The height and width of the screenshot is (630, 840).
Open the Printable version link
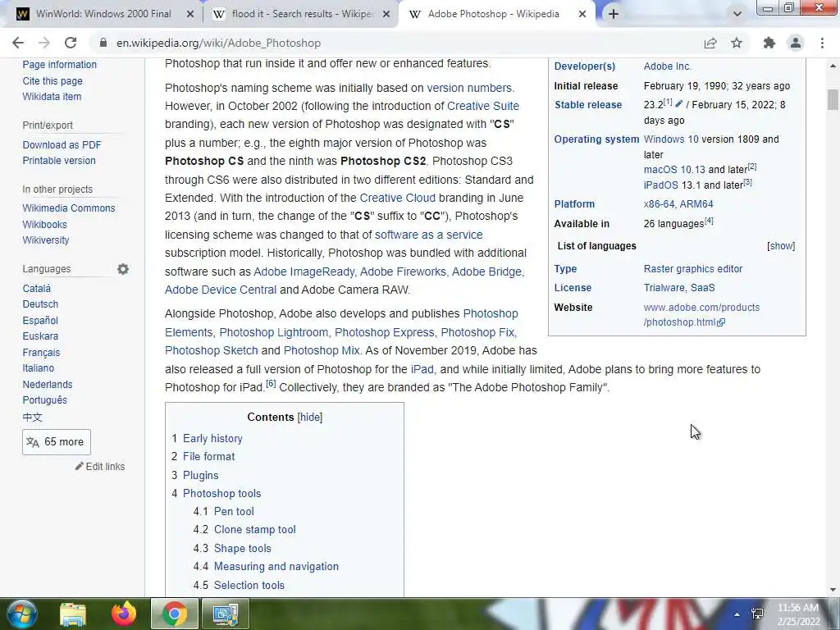59,160
